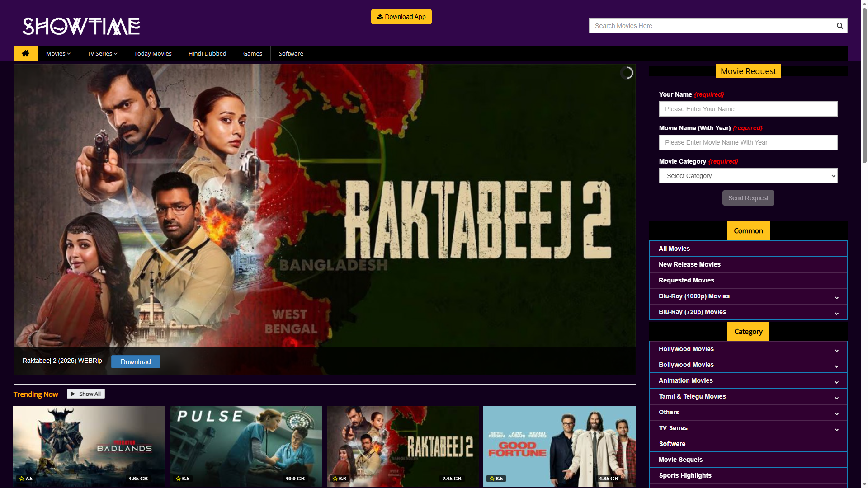Open the Movies menu

pyautogui.click(x=58, y=53)
